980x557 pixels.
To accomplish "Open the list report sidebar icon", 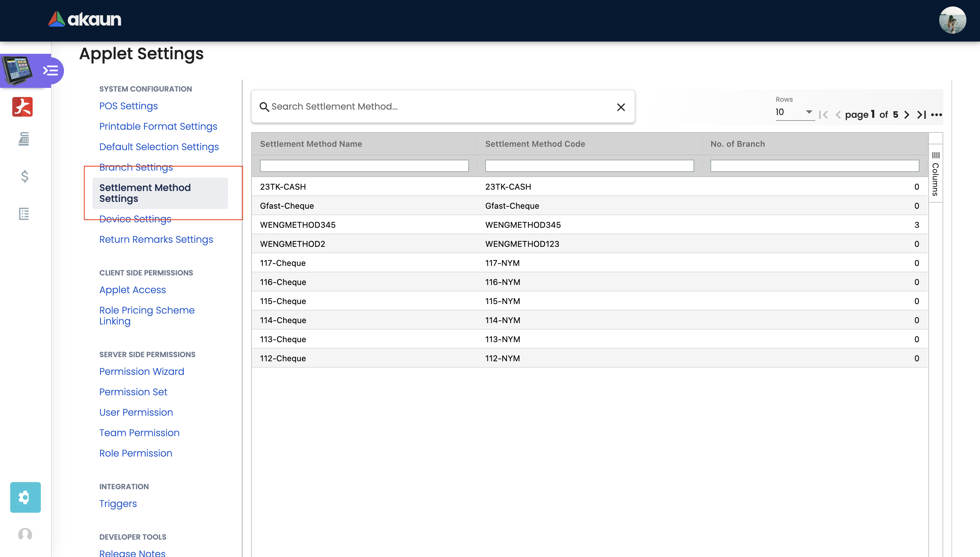I will [24, 214].
